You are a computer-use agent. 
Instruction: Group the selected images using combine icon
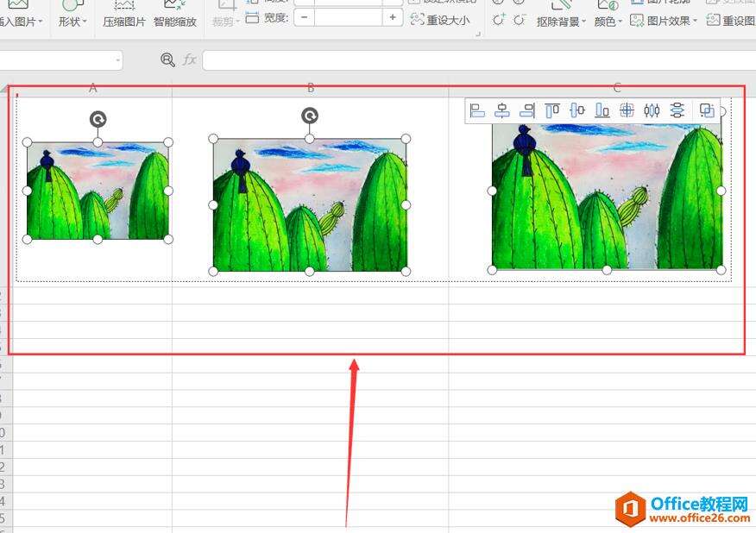[x=706, y=110]
